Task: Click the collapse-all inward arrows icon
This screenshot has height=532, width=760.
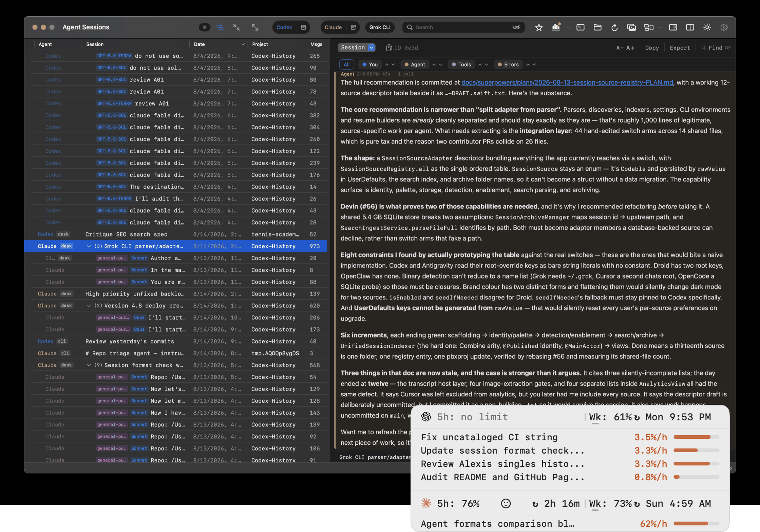Action: pos(237,27)
